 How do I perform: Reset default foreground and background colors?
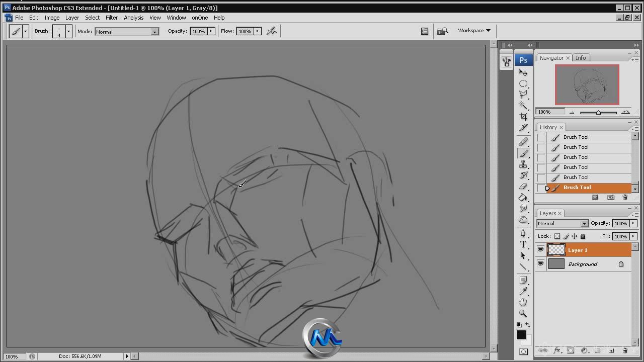[x=519, y=325]
